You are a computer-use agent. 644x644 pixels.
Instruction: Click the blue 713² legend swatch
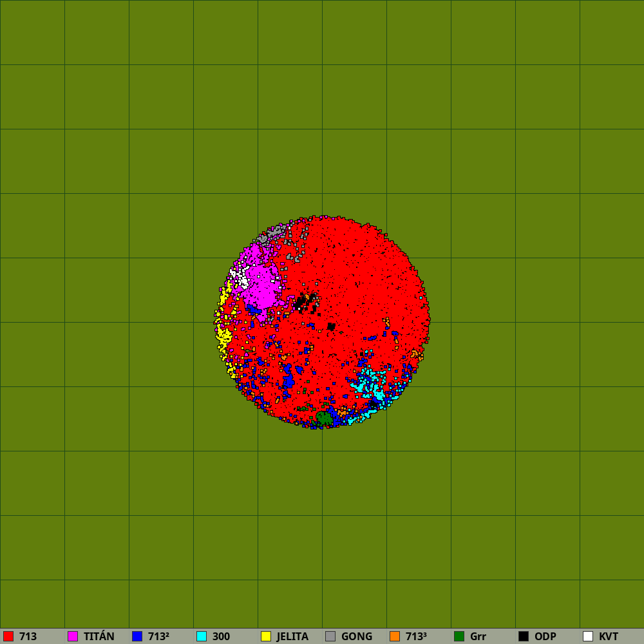pos(137,636)
